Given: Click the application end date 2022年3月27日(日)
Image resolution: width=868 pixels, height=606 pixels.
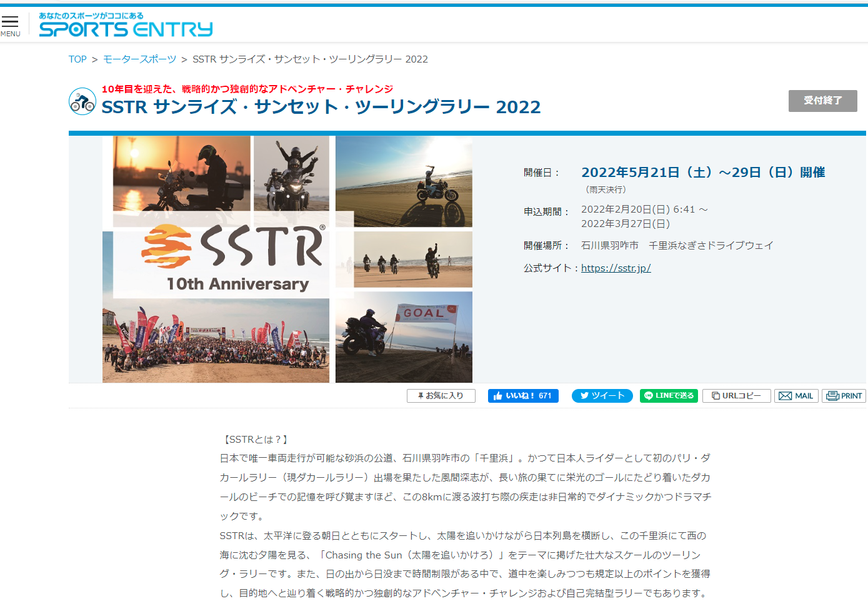Looking at the screenshot, I should (x=626, y=224).
